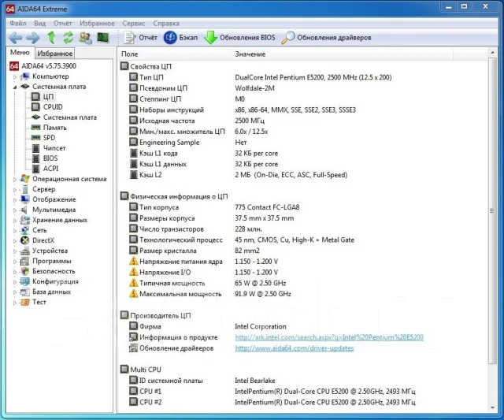Expand the Сервер node
Viewport: 504px width, 420px height.
(x=15, y=190)
